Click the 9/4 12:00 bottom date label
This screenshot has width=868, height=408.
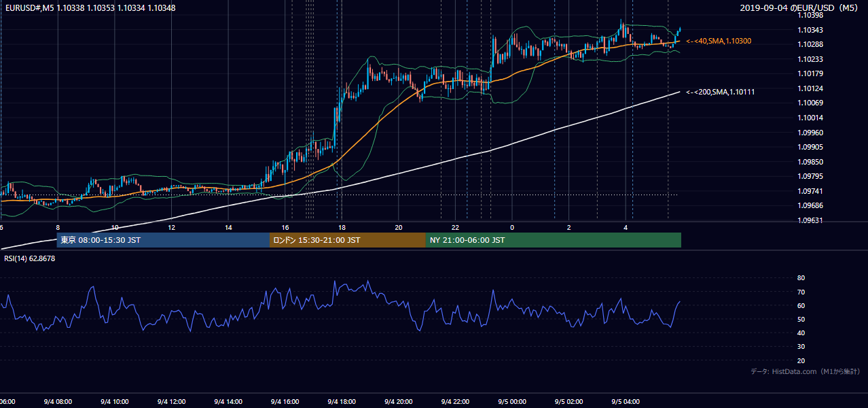coord(171,402)
